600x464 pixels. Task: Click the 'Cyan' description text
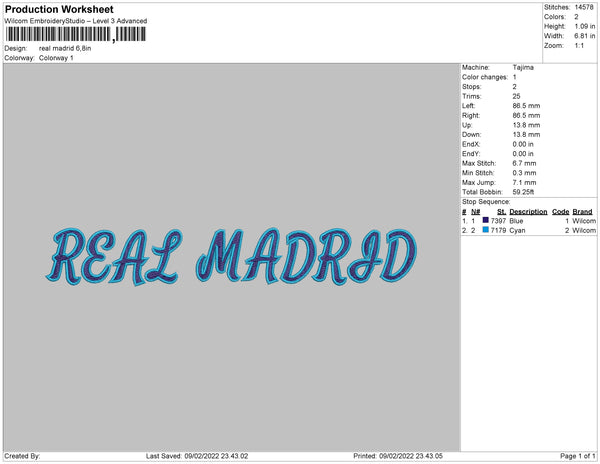[x=517, y=230]
